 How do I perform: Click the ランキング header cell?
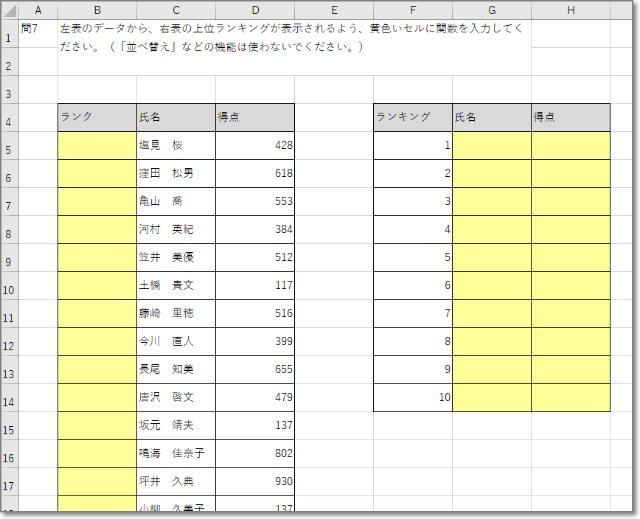click(x=412, y=117)
